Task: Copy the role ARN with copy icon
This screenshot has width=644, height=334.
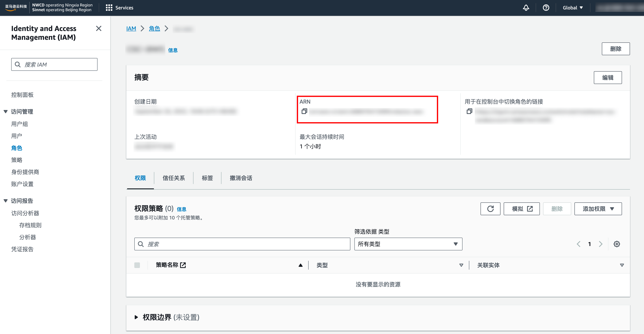Action: pos(304,111)
